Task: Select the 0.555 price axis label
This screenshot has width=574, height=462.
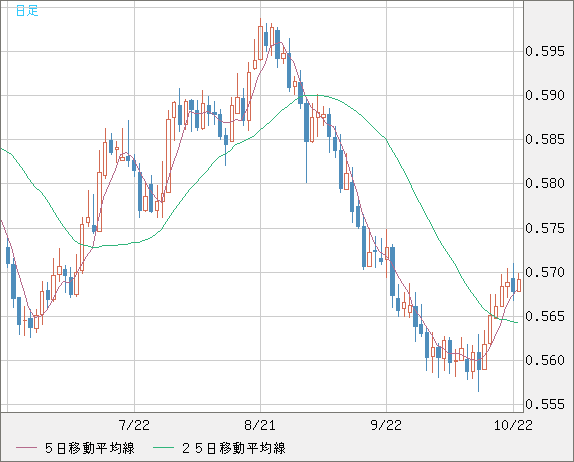Action: tap(545, 405)
